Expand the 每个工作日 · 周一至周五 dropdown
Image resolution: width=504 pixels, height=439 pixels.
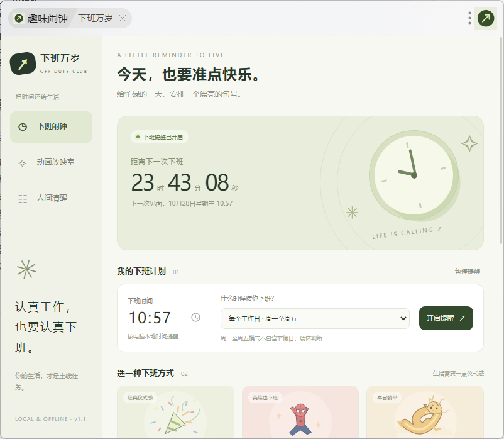point(315,318)
